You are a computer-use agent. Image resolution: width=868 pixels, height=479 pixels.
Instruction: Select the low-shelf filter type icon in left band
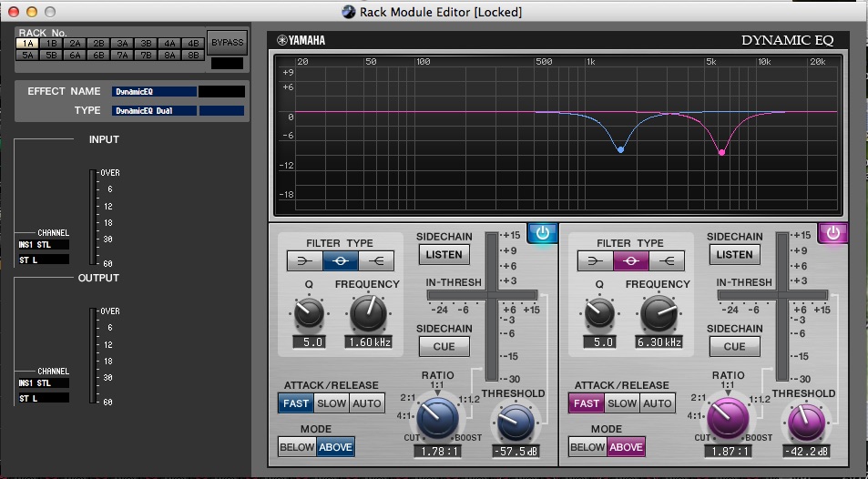pos(304,261)
